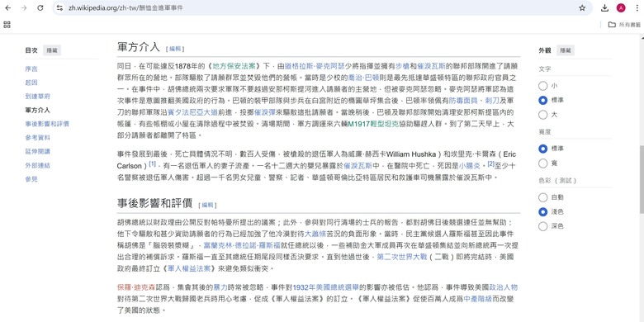Select the 自動 color option
Image resolution: width=644 pixels, height=322 pixels.
click(543, 197)
